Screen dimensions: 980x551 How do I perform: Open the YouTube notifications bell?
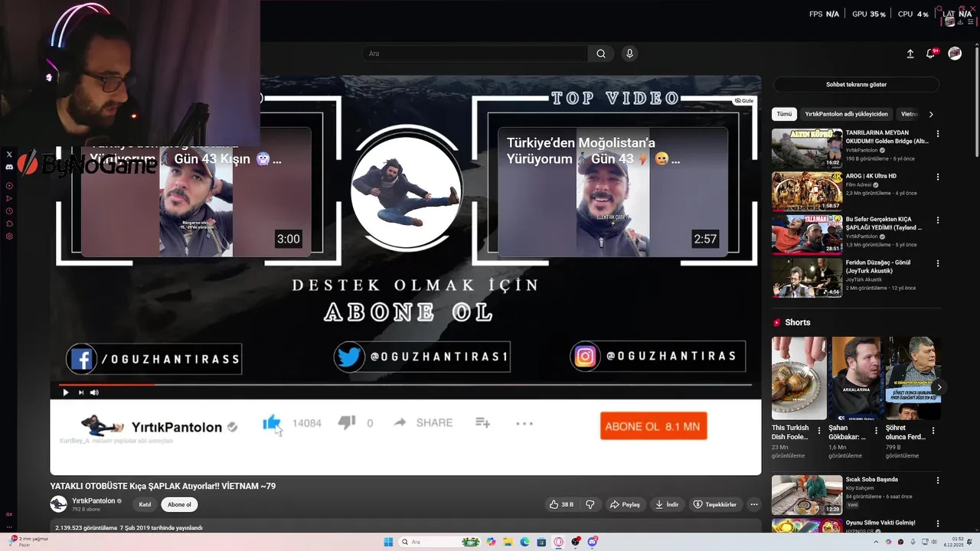tap(931, 54)
